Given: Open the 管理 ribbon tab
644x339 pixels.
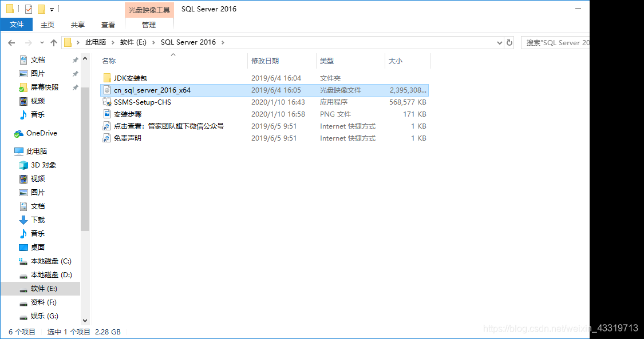Looking at the screenshot, I should click(149, 25).
